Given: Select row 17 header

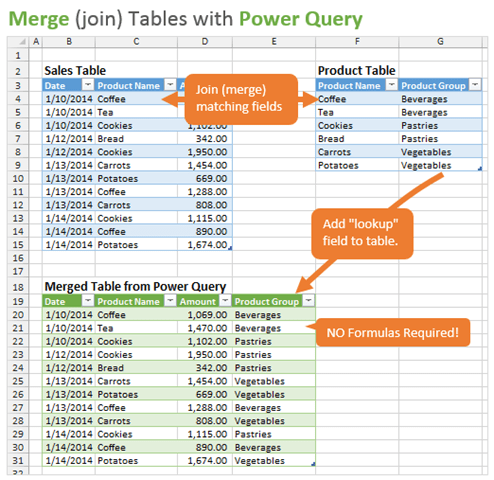Looking at the screenshot, I should coord(18,271).
